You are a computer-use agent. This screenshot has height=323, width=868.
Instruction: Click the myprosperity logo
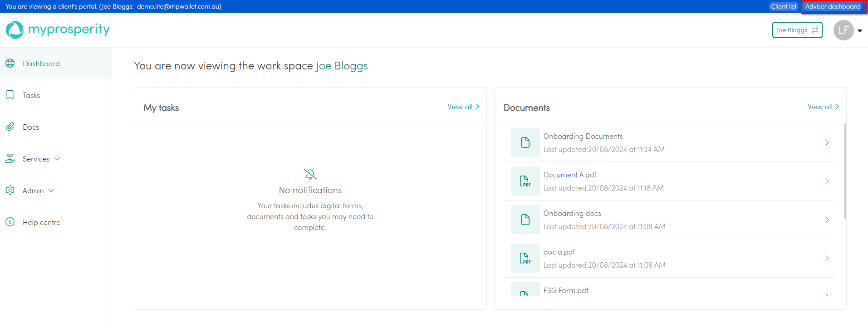click(58, 30)
